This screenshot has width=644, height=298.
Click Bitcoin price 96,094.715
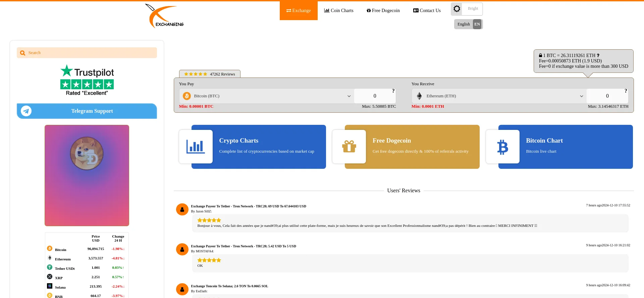[96, 249]
